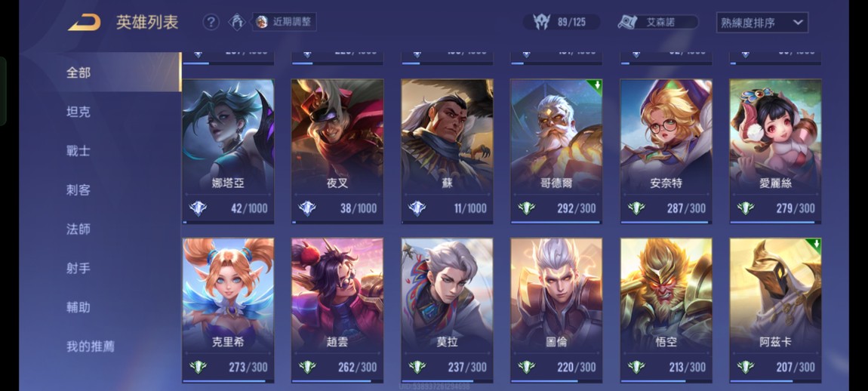Switch to the 坦克 category
The height and width of the screenshot is (391, 868).
[x=78, y=112]
